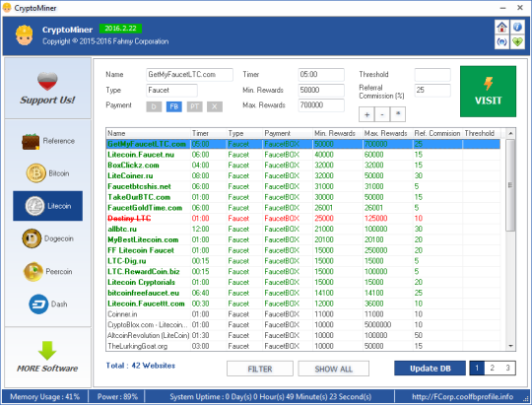Focus the Threshold input field
The height and width of the screenshot is (405, 532).
[432, 75]
